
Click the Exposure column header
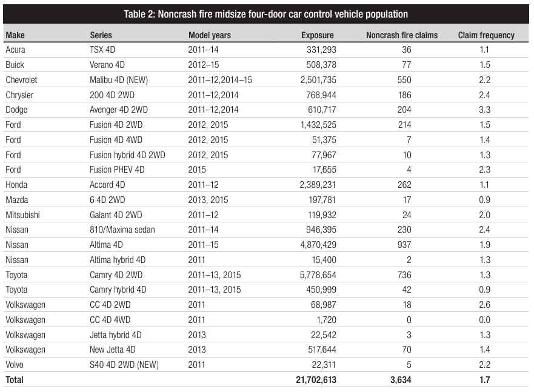coord(318,35)
